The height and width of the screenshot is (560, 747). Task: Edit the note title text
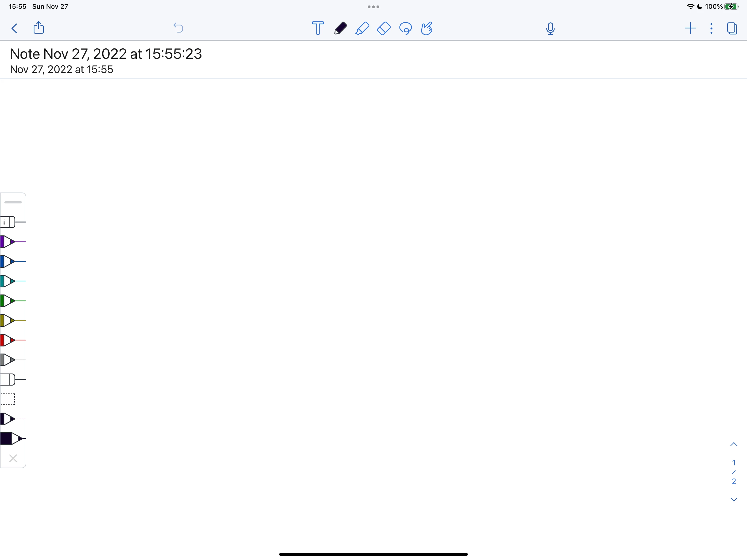(x=106, y=54)
